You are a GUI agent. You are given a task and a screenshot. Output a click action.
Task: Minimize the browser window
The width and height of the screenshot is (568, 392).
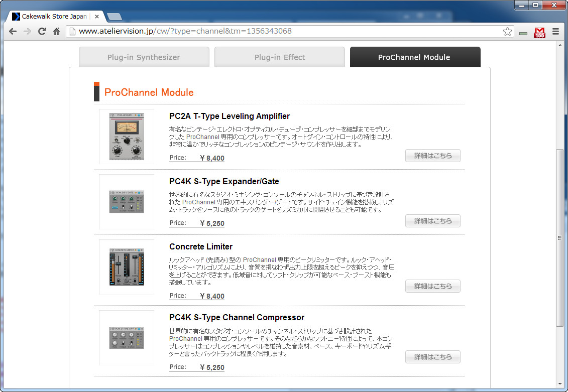tap(522, 5)
